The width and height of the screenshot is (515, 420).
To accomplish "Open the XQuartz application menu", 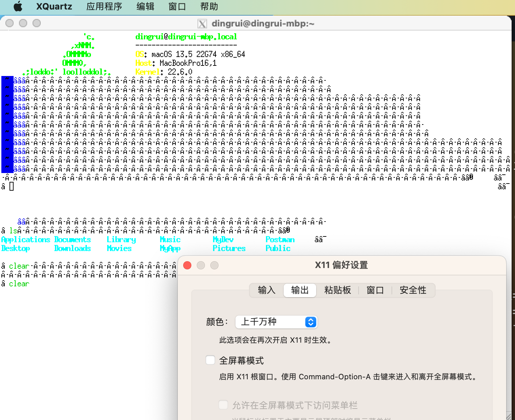I will pos(54,6).
